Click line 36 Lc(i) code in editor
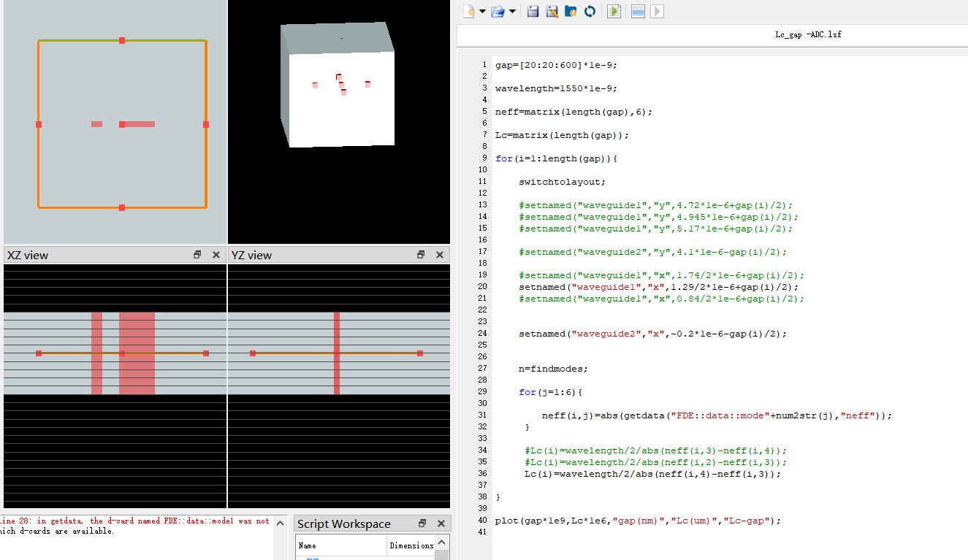 tap(652, 474)
